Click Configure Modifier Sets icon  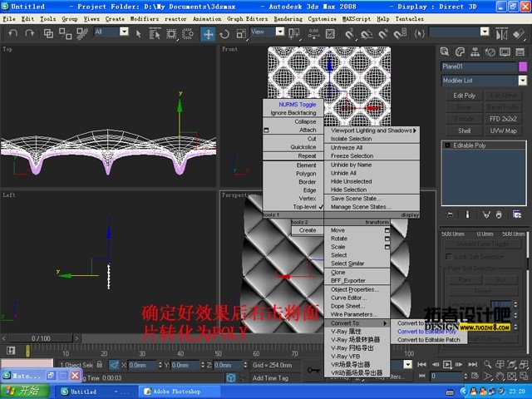[517, 214]
